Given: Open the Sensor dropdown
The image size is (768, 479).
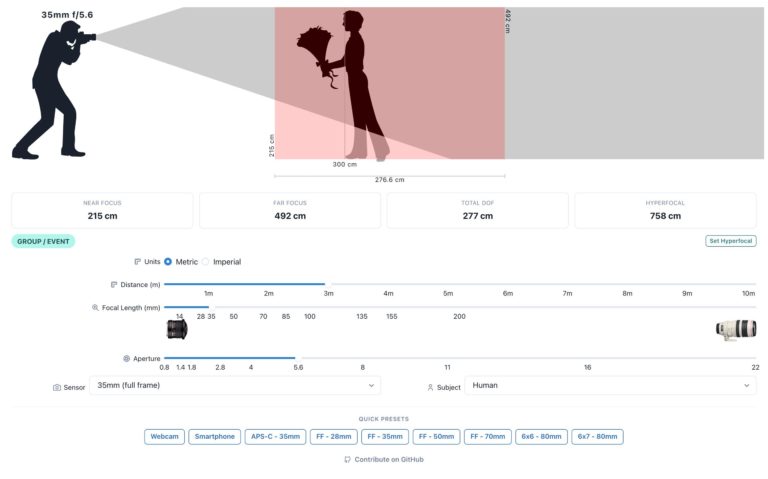Looking at the screenshot, I should [235, 385].
